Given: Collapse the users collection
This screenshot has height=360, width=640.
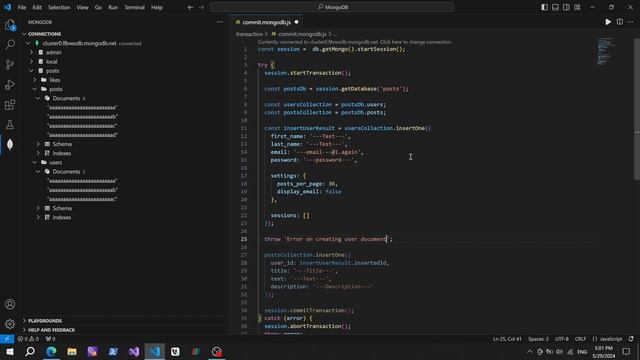Looking at the screenshot, I should pos(56,162).
